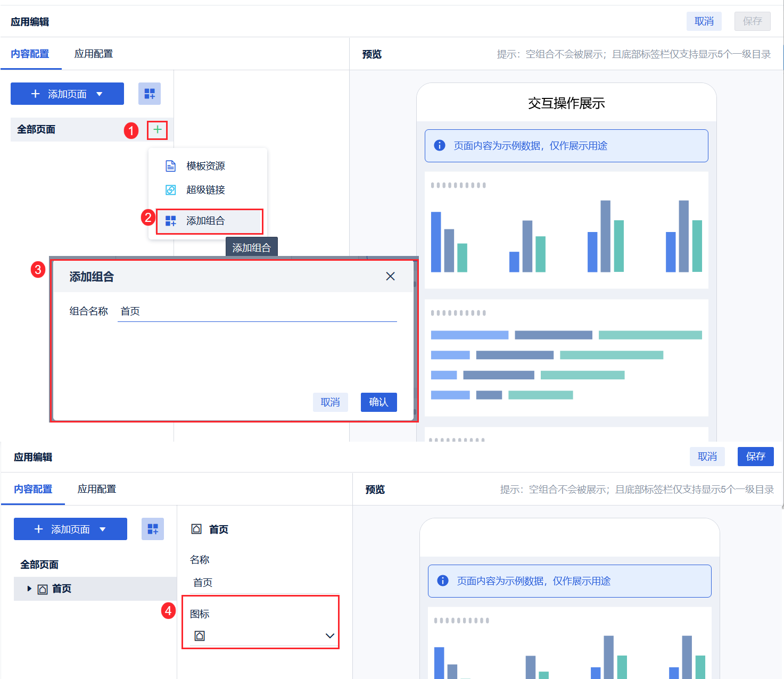This screenshot has height=679, width=784.
Task: Focus the 组合名称 input field
Action: pos(257,311)
